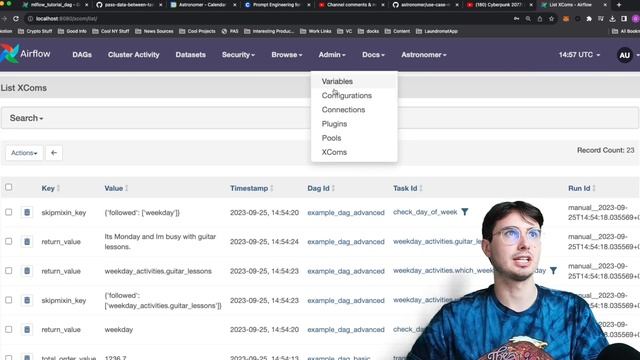Open the Astronomer navbar dropdown

pyautogui.click(x=424, y=55)
